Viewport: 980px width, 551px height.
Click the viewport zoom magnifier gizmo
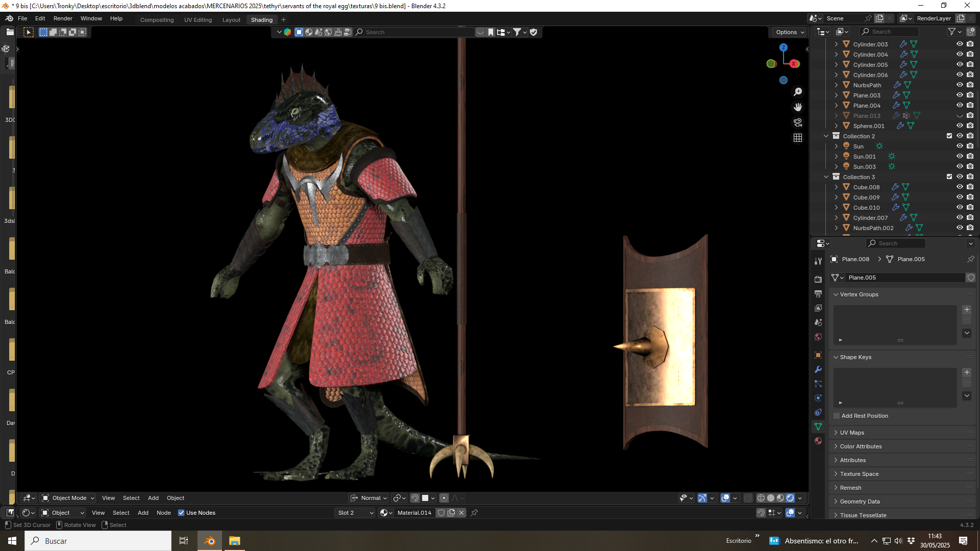pyautogui.click(x=798, y=92)
